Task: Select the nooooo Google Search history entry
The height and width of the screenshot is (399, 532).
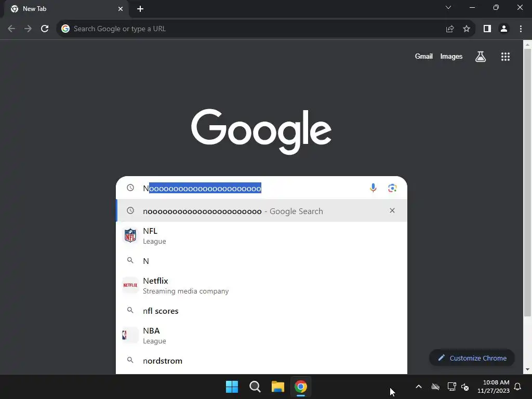Action: (262, 211)
